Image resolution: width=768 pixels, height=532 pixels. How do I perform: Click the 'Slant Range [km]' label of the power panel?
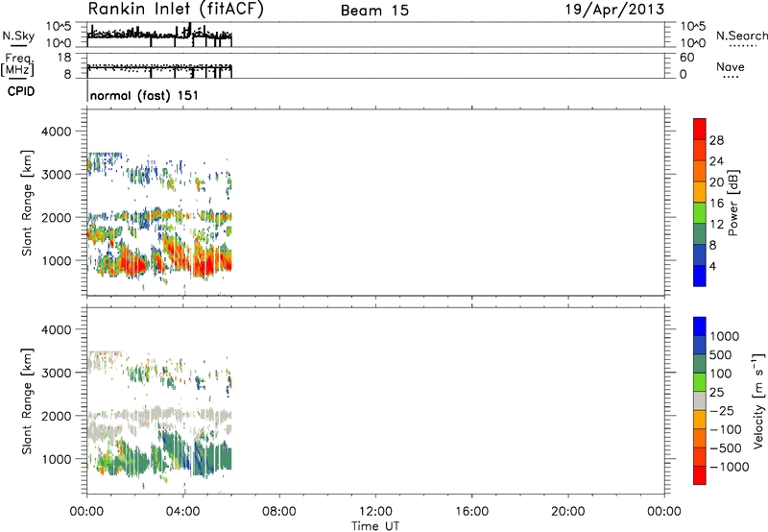pyautogui.click(x=27, y=203)
